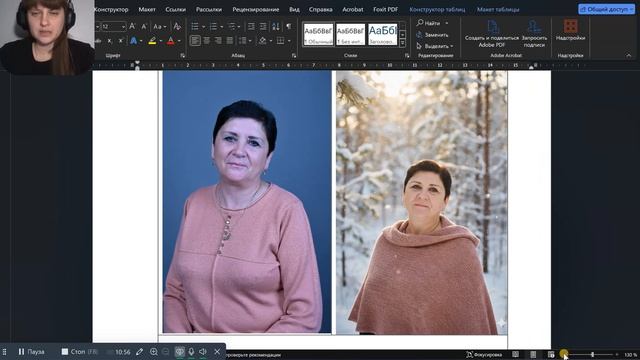Open font color dropdown arrow
This screenshot has width=640, height=360.
179,41
